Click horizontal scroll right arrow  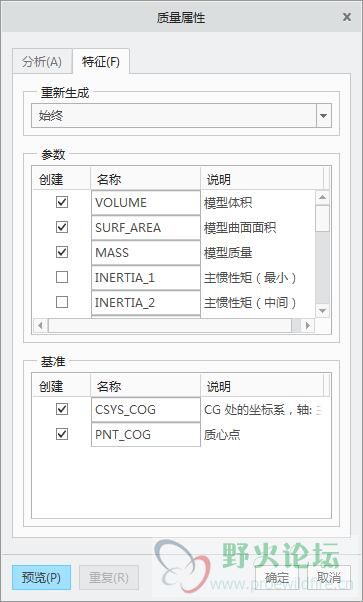(307, 326)
